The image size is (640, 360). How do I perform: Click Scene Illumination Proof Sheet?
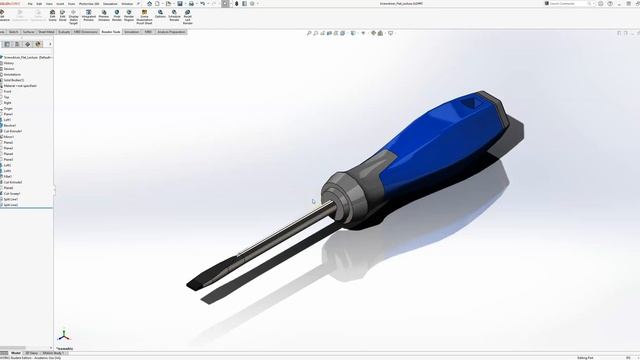(x=144, y=17)
